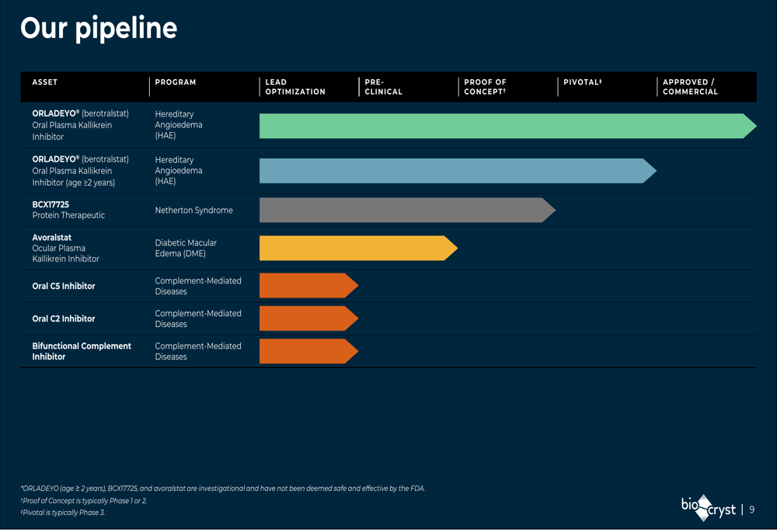Click the ASSET column header
Image resolution: width=777 pixels, height=532 pixels.
[x=44, y=82]
